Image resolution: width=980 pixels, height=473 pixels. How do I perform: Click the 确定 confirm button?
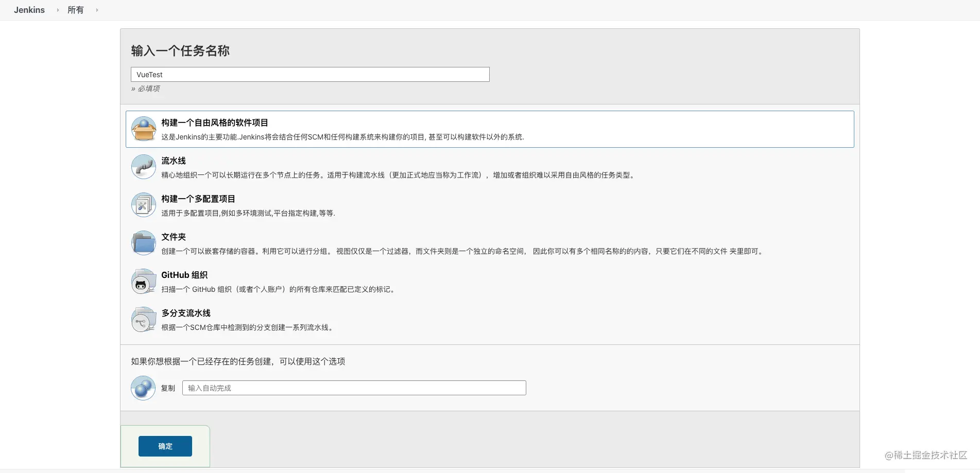[165, 446]
